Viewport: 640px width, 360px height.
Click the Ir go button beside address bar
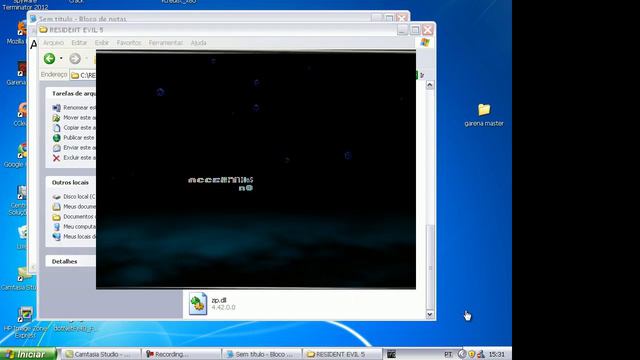pyautogui.click(x=420, y=75)
